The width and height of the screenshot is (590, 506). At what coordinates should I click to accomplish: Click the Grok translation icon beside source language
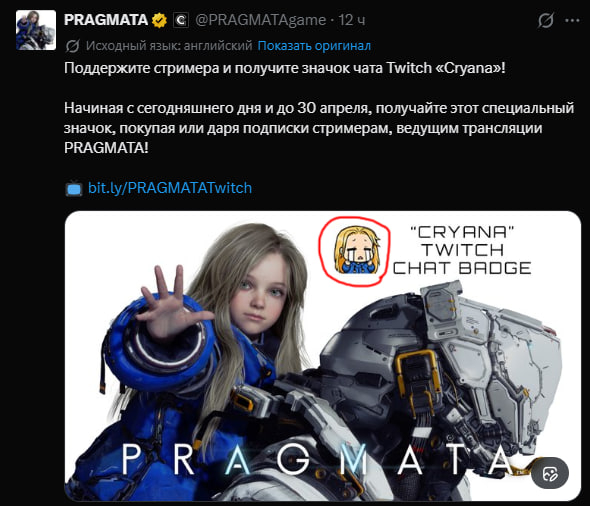point(72,46)
